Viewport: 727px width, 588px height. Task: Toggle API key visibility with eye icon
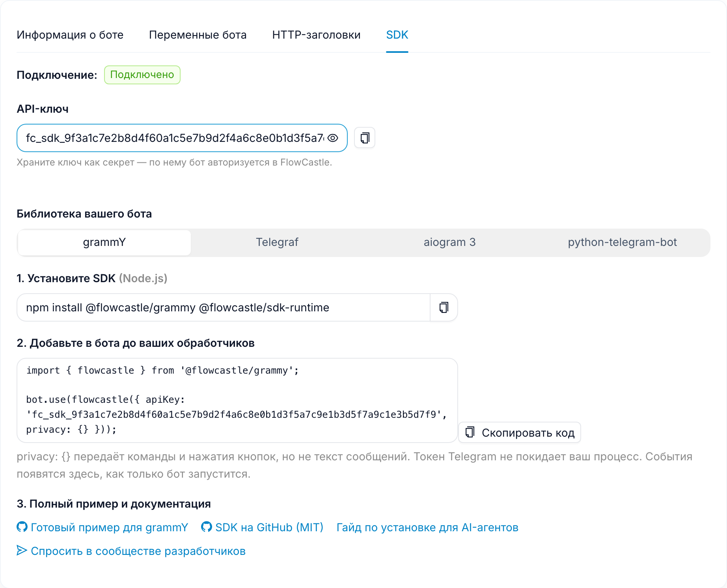[x=333, y=138]
